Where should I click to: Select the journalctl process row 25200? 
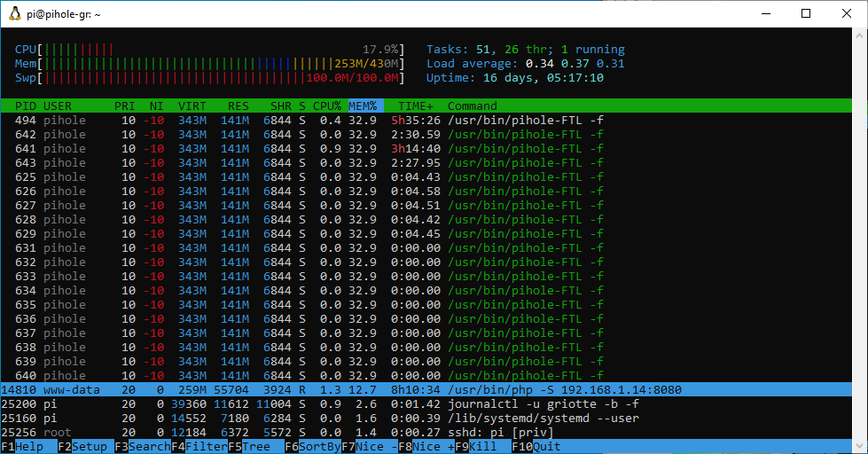pos(426,404)
